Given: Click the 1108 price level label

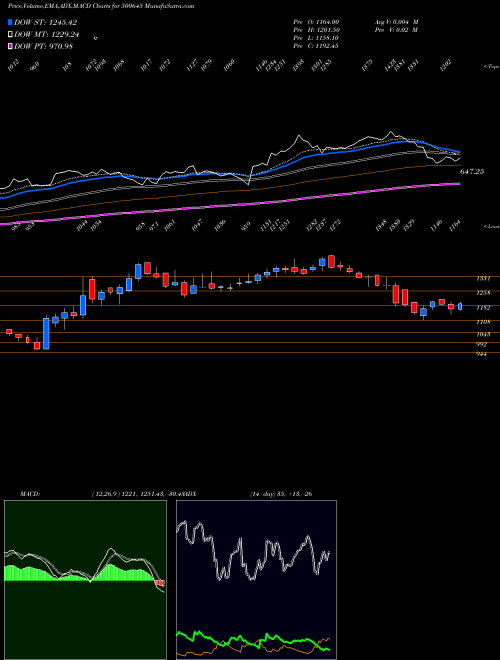Looking at the screenshot, I should click(483, 322).
